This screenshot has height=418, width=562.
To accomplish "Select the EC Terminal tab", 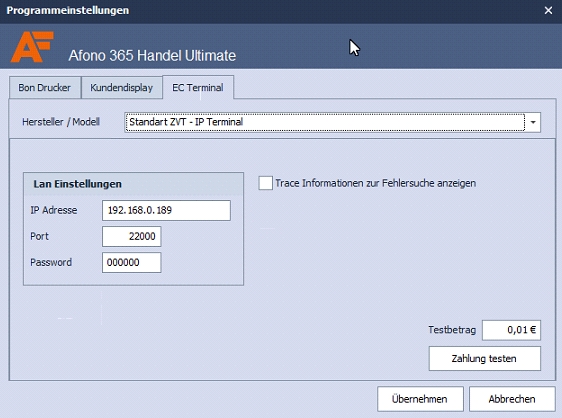I will click(198, 87).
